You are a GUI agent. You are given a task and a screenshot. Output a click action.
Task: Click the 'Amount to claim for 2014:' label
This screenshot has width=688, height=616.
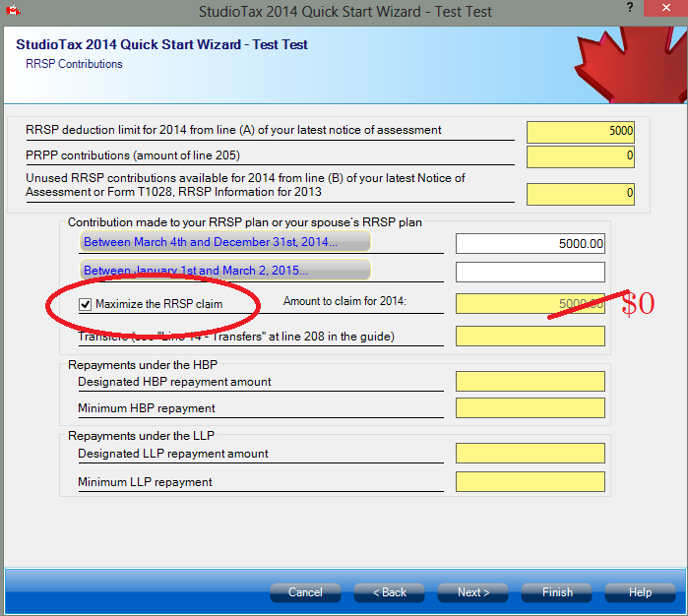[x=344, y=301]
